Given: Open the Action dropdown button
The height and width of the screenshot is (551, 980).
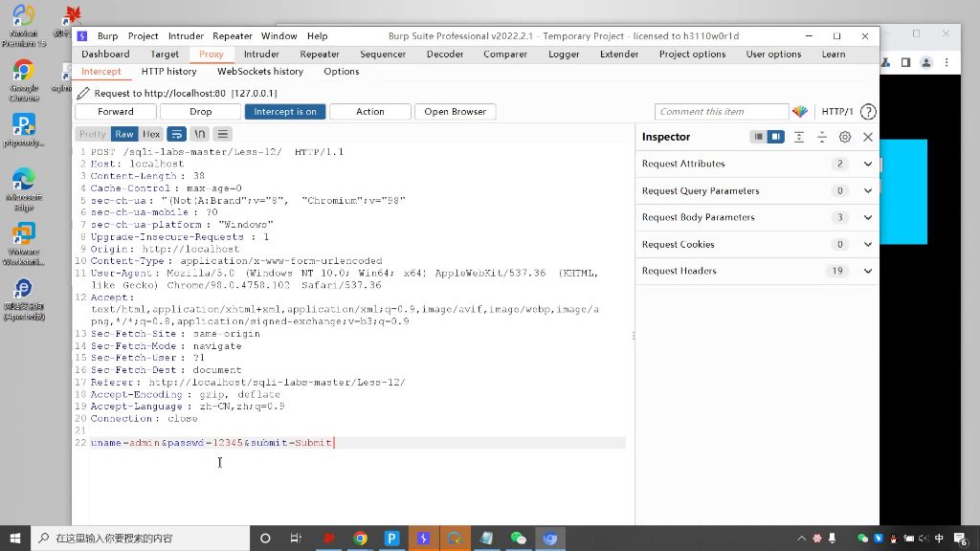Looking at the screenshot, I should pos(370,112).
